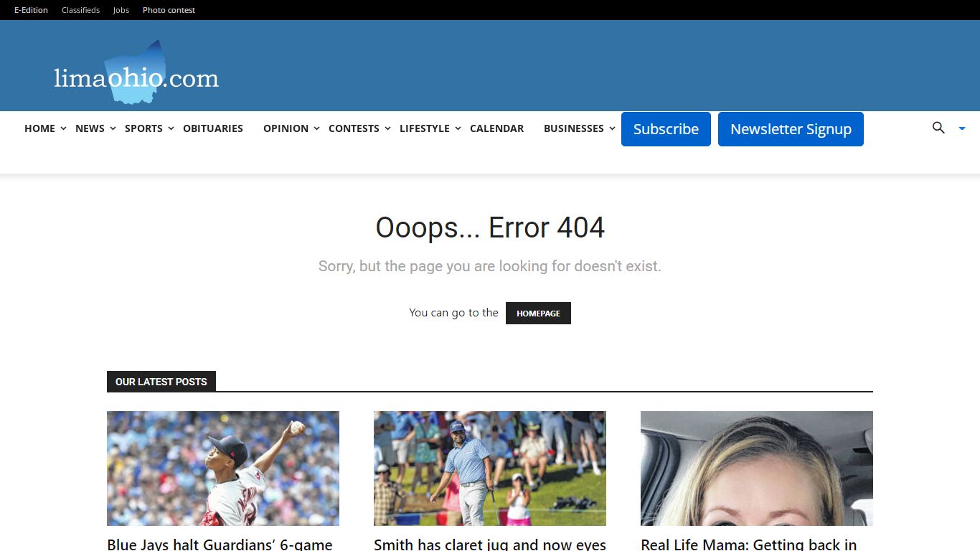Go to the HOMEPAGE button
The image size is (980, 551).
tap(538, 314)
